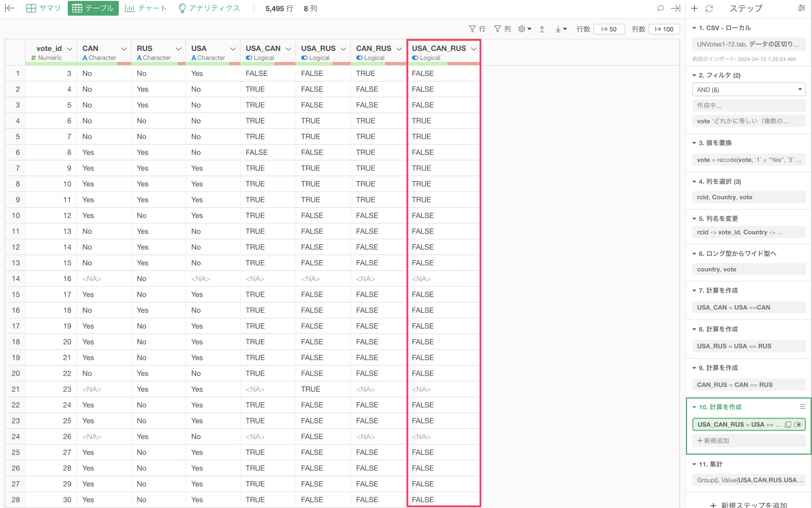Image resolution: width=812 pixels, height=508 pixels.
Task: Open USA column header dropdown
Action: click(233, 49)
